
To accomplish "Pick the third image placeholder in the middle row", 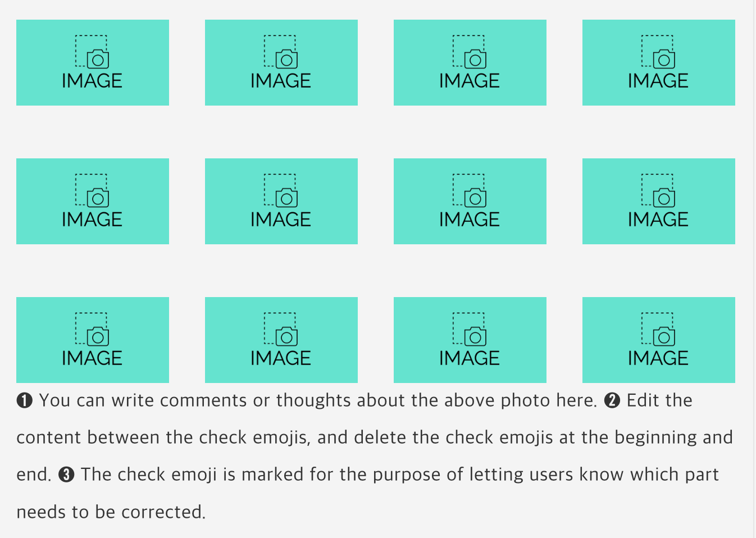I will coord(470,201).
